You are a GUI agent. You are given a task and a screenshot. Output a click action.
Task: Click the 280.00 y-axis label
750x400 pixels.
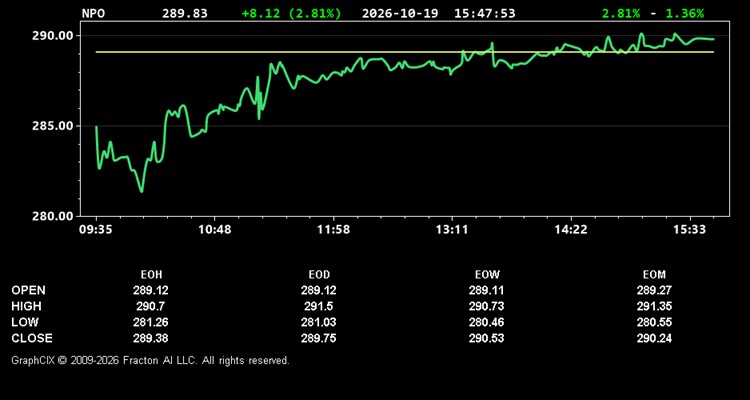[x=53, y=216]
